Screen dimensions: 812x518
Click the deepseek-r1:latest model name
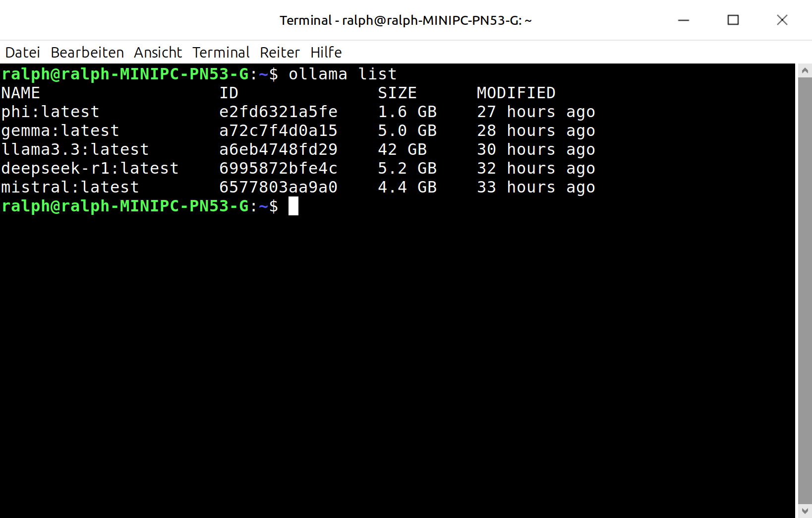[x=90, y=169]
